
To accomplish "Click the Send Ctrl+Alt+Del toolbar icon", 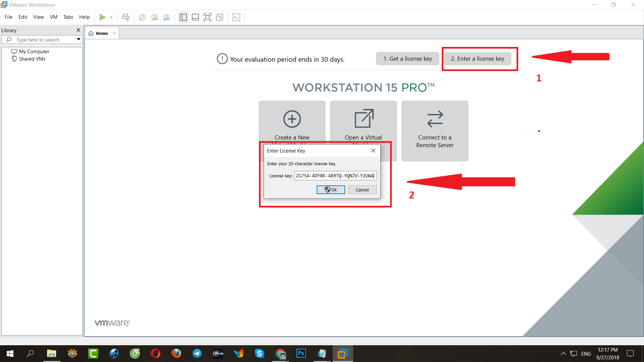I will point(125,17).
